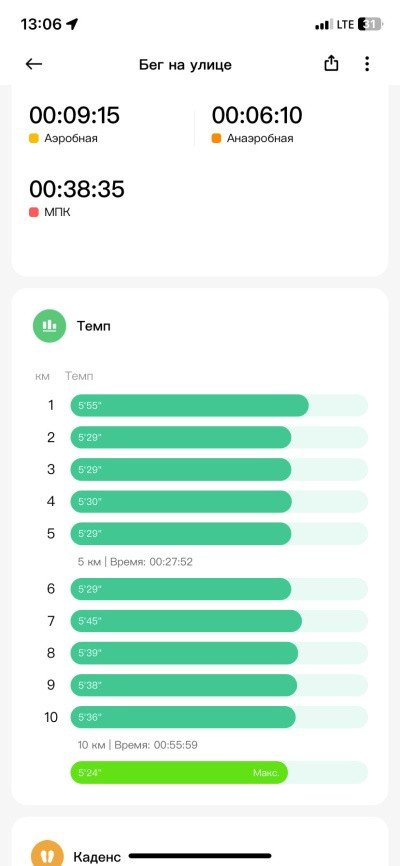Tap the location arrow in status bar
The height and width of the screenshot is (866, 400).
click(x=72, y=24)
